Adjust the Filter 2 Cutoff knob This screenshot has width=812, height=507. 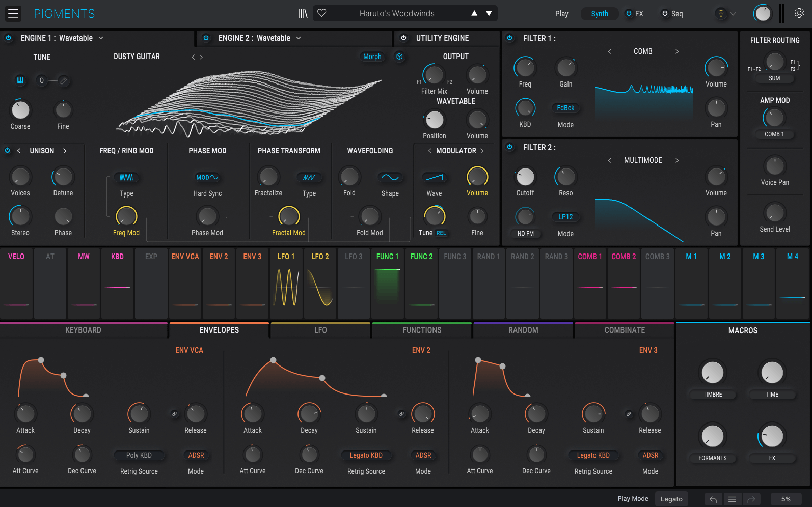point(525,177)
